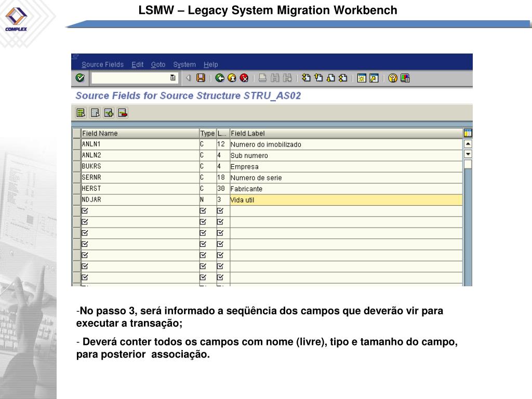
Task: Click the green Back arrow icon
Action: point(220,78)
